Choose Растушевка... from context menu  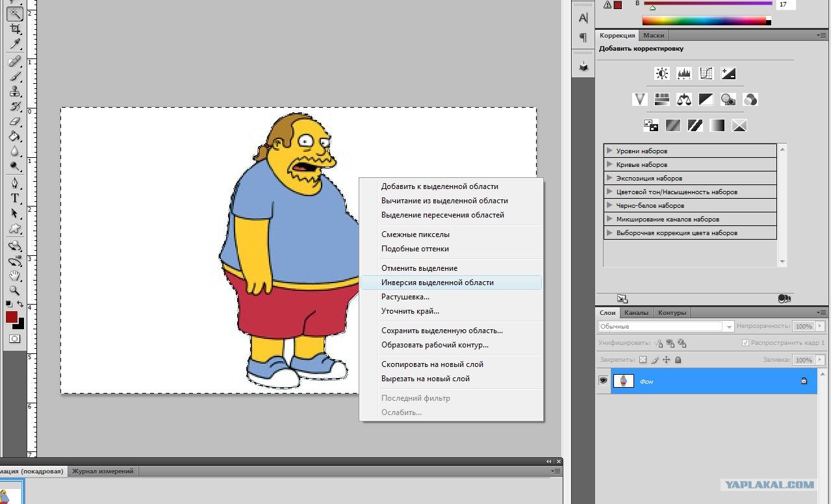[451, 297]
